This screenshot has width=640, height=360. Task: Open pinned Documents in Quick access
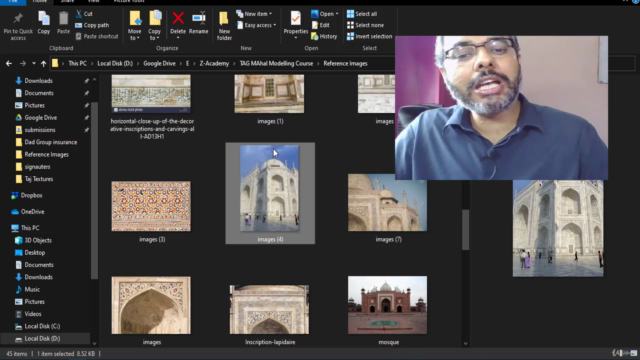click(39, 93)
